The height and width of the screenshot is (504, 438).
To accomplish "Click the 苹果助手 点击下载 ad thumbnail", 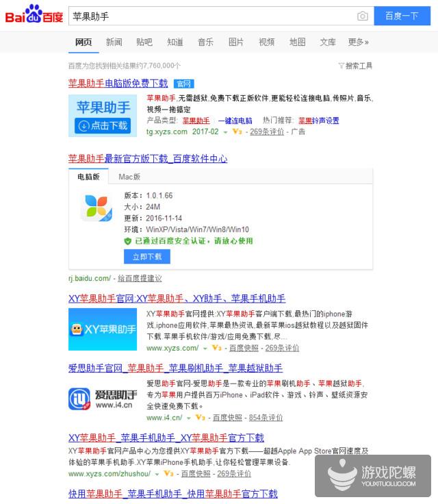I will pyautogui.click(x=103, y=116).
